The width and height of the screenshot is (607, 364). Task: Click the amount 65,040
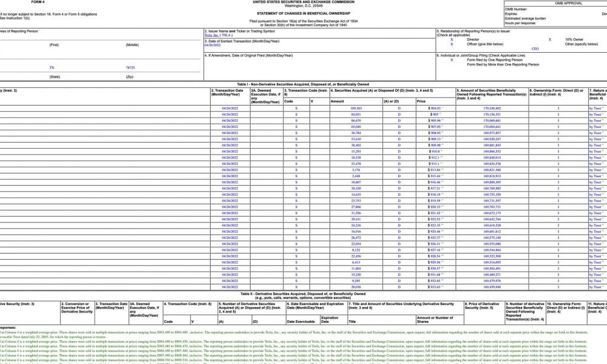pos(356,127)
